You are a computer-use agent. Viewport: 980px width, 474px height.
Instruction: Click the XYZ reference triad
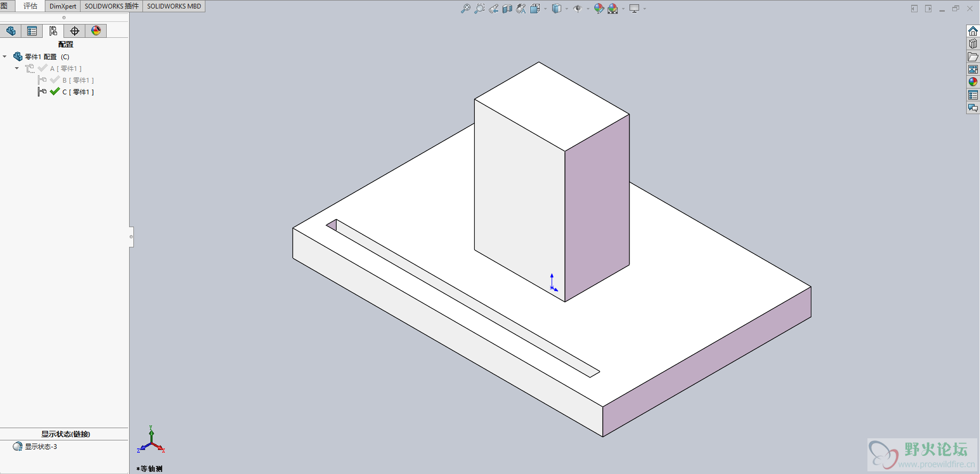(152, 440)
